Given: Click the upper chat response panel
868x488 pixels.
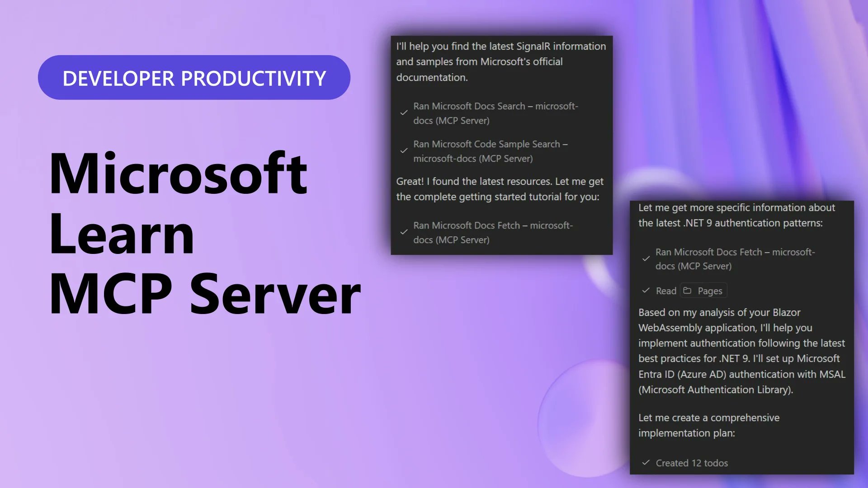Looking at the screenshot, I should pos(501,145).
